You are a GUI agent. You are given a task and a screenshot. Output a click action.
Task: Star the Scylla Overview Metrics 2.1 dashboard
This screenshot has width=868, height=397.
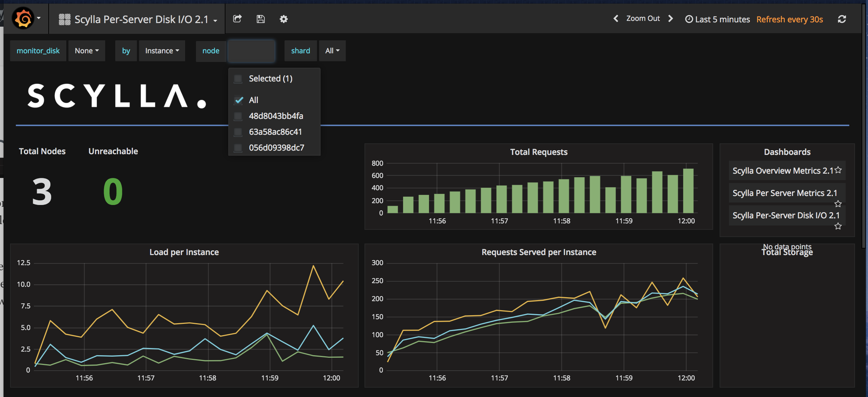838,170
